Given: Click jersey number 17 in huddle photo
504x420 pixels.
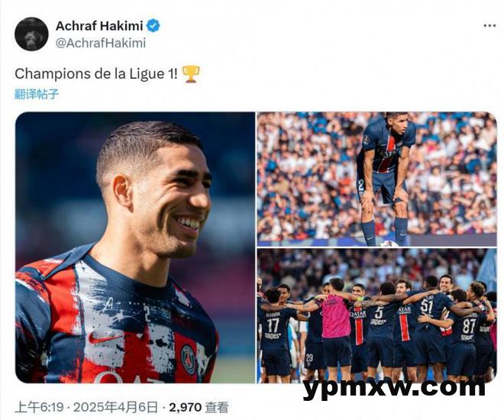Looking at the screenshot, I should (273, 325).
